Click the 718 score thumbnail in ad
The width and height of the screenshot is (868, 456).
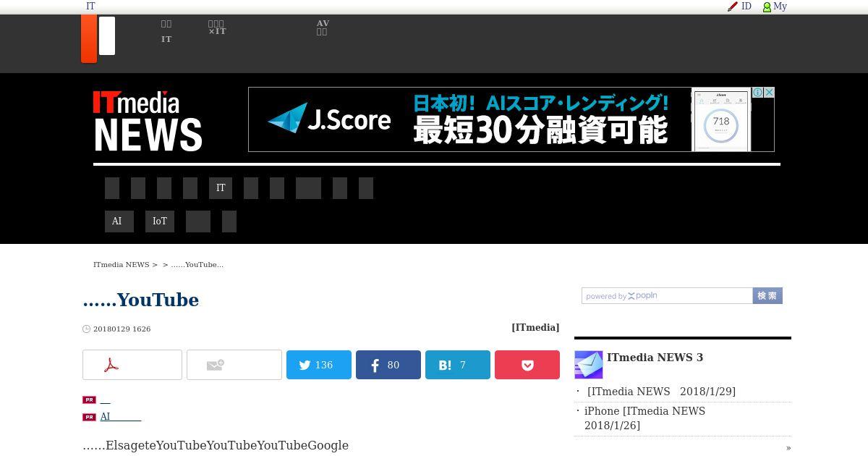(x=721, y=120)
